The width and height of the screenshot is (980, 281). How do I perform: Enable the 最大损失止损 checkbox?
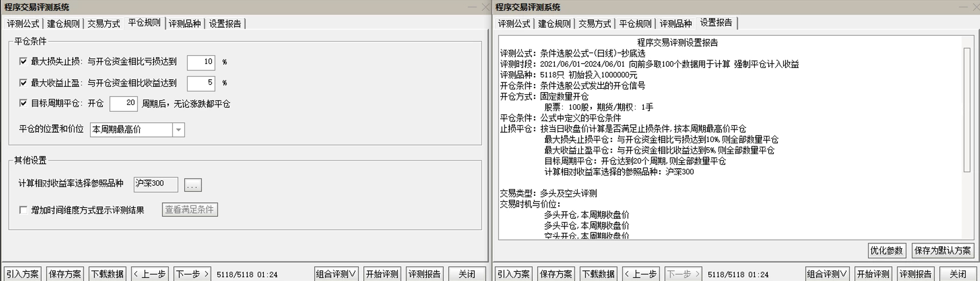(x=23, y=62)
